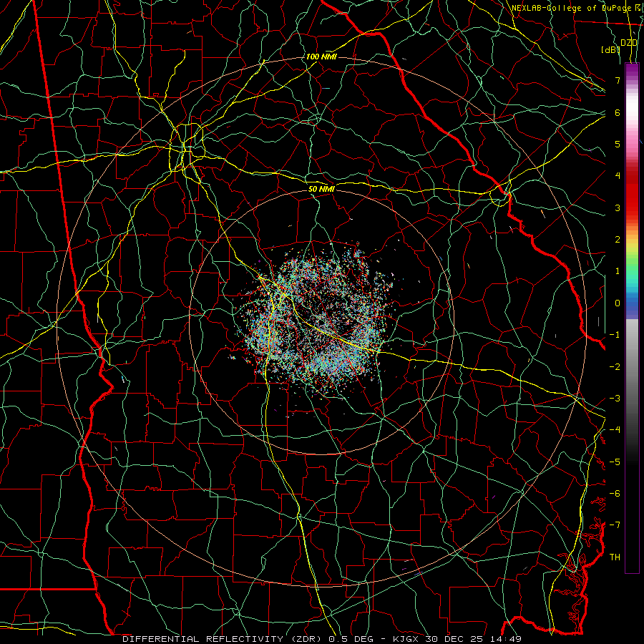Click the -5 tick label on the scale
This screenshot has width=644, height=644.
pyautogui.click(x=615, y=462)
